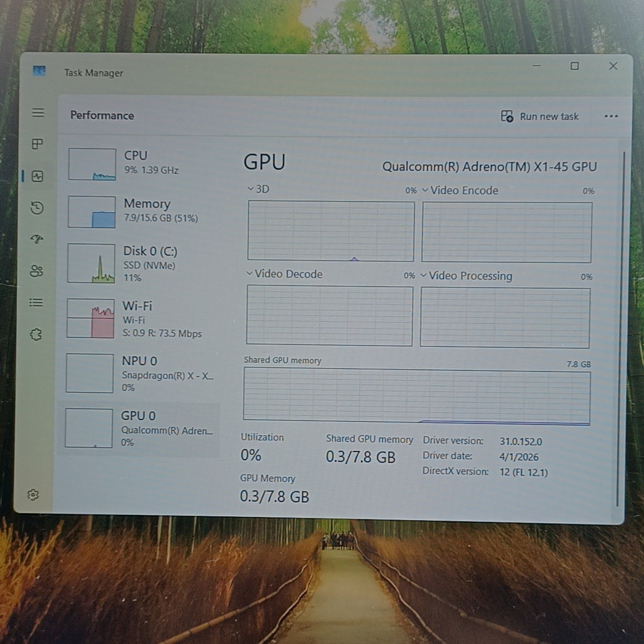Minimize the Task Manager window
This screenshot has height=644, width=644.
point(537,65)
